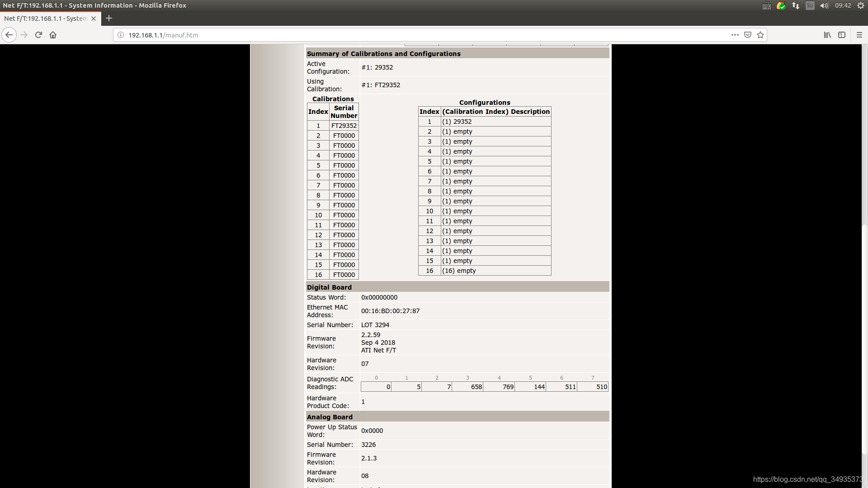Screen dimensions: 868x488
Task: Open the Firefox home page
Action: tap(53, 35)
